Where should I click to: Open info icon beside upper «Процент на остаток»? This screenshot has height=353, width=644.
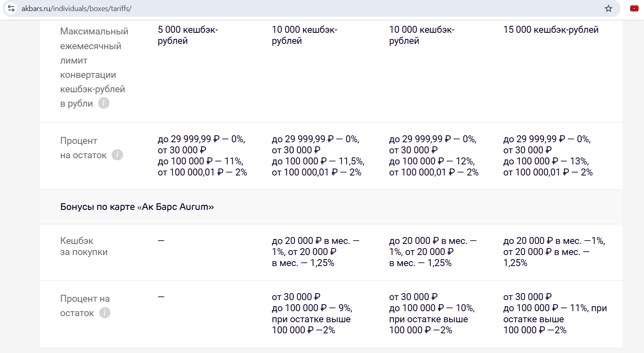[117, 155]
